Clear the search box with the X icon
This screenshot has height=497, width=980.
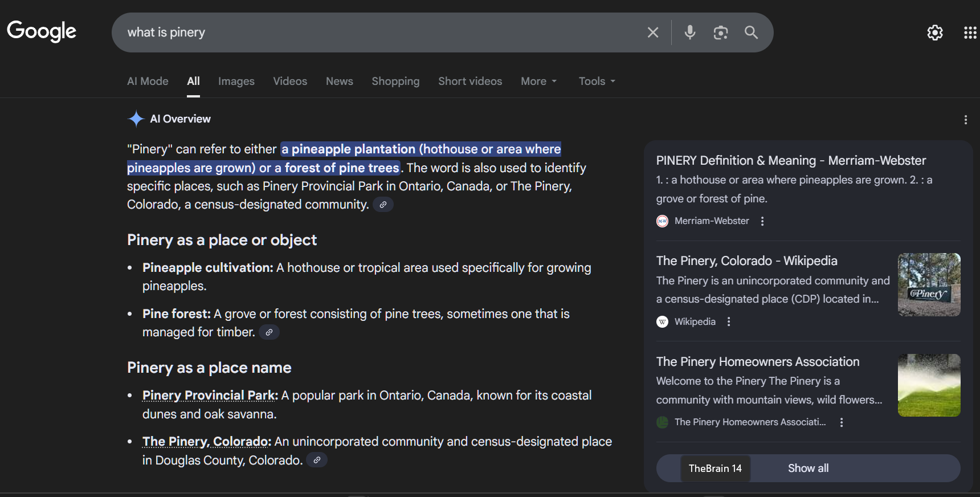653,32
